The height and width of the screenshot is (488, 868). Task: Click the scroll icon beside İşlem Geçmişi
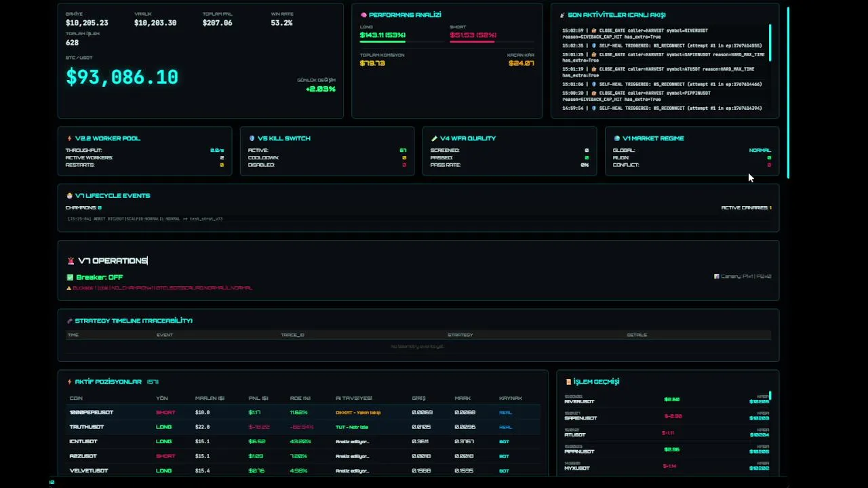(568, 382)
